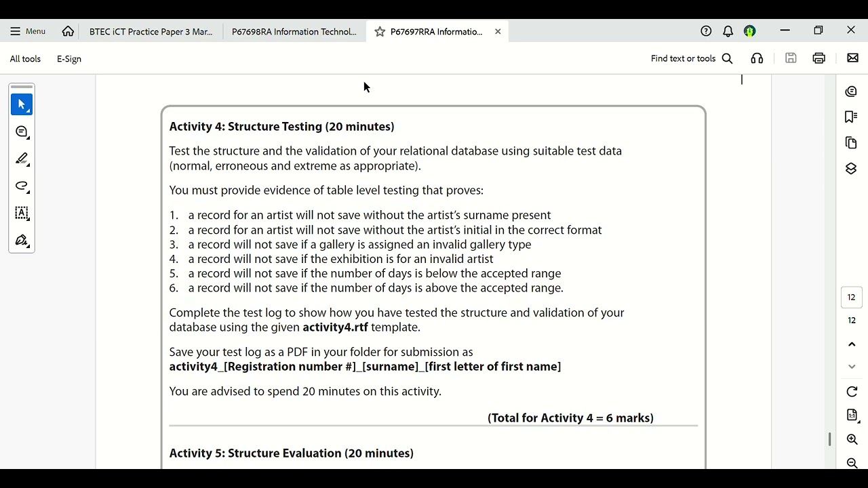The width and height of the screenshot is (868, 488).
Task: Switch to P67698RA Information Technology tab
Action: tap(294, 31)
